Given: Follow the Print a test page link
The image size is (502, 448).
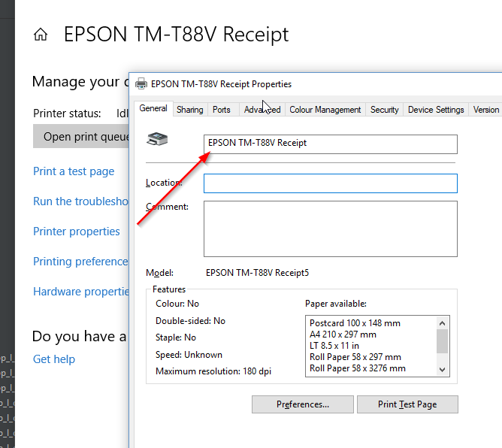Looking at the screenshot, I should coord(74,171).
